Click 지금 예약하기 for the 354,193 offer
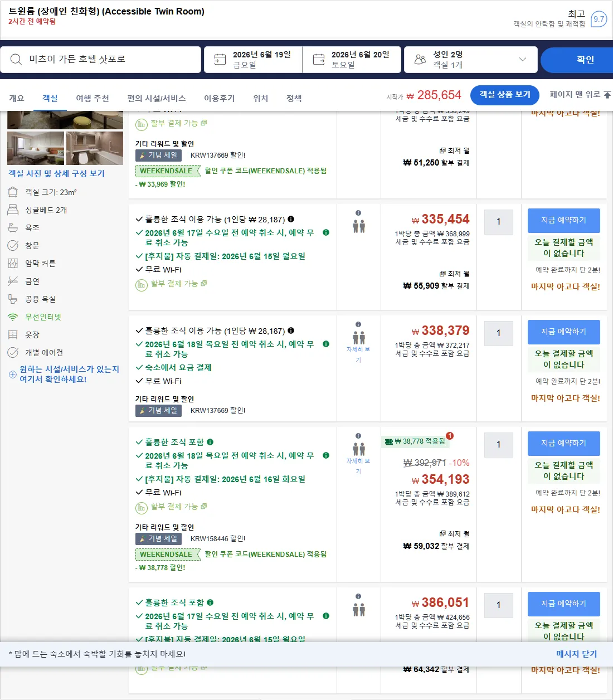 tap(564, 443)
